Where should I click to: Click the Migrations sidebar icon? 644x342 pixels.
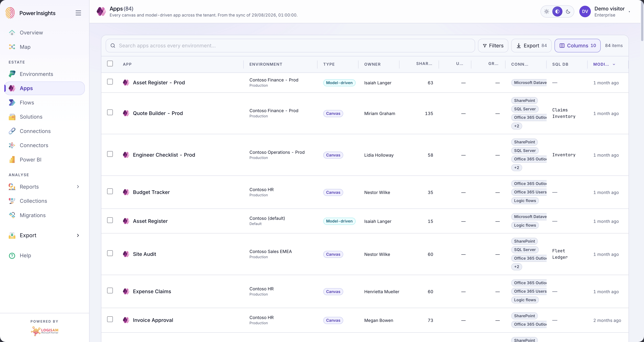(12, 215)
